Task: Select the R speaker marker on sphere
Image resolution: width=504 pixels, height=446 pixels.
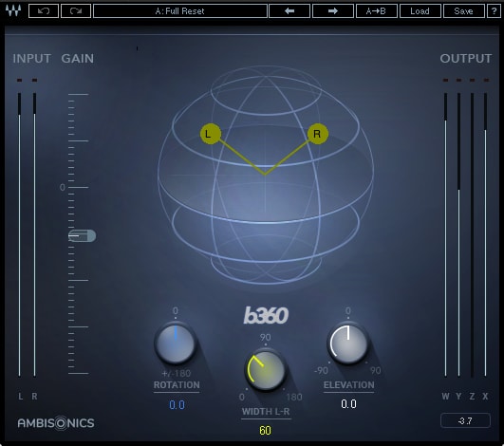Action: pyautogui.click(x=318, y=134)
